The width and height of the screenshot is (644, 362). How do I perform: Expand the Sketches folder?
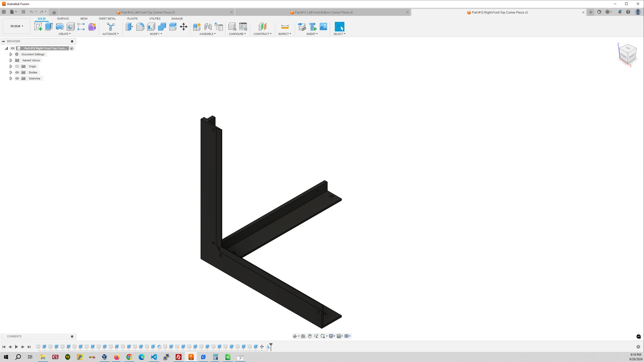coord(11,78)
